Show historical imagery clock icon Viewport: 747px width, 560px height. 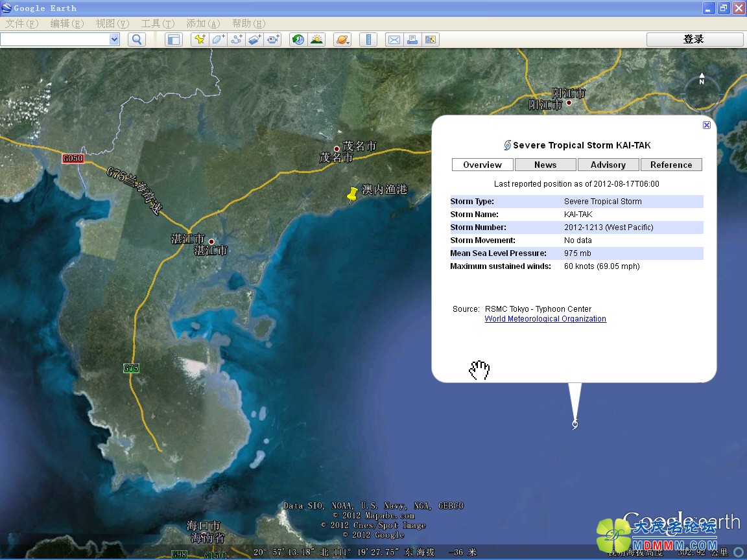click(x=298, y=40)
